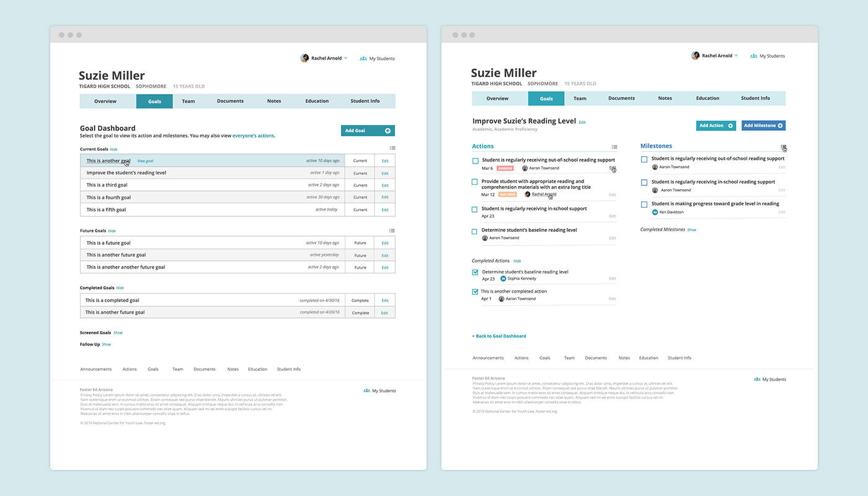Expand Screened Goals with the Show link
868x496 pixels.
[x=118, y=333]
